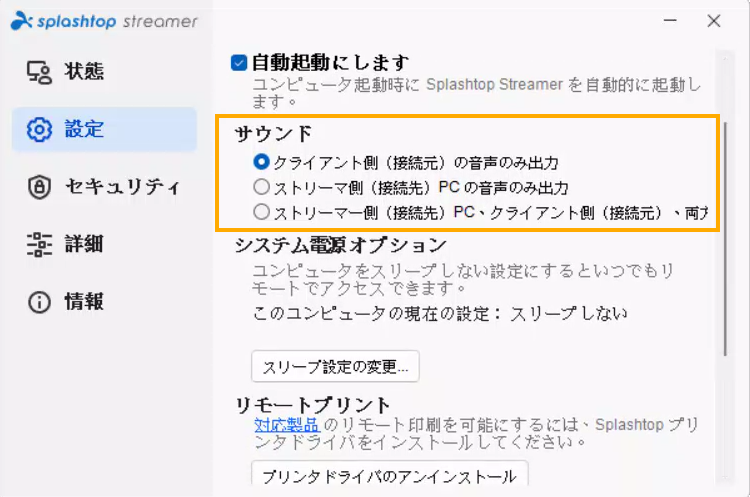Click the サウンド section heading

(273, 134)
